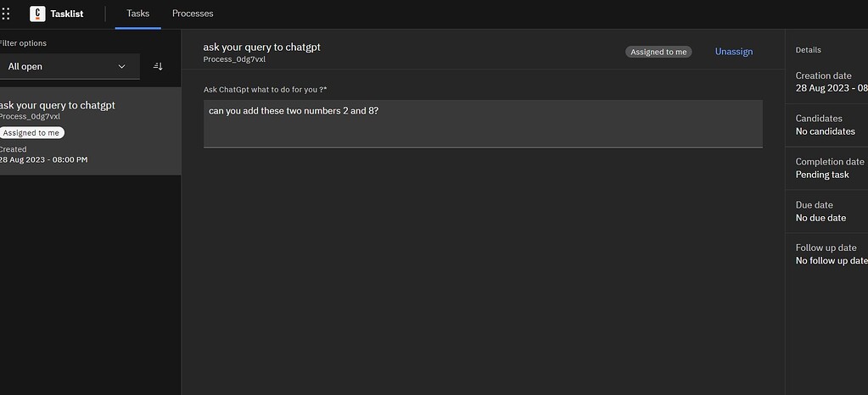Viewport: 868px width, 395px height.
Task: Click the Tasklist title link
Action: point(67,14)
